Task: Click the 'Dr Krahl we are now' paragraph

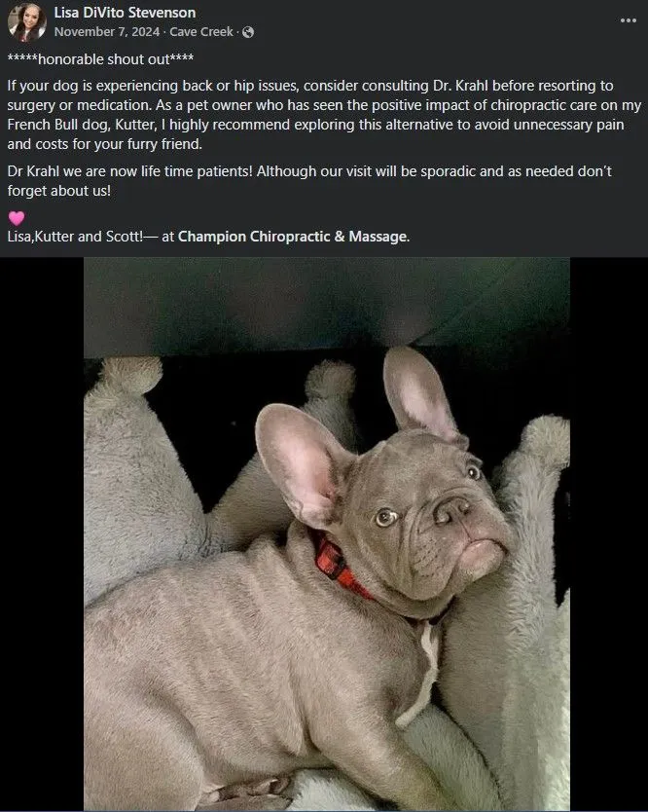Action: pyautogui.click(x=309, y=181)
